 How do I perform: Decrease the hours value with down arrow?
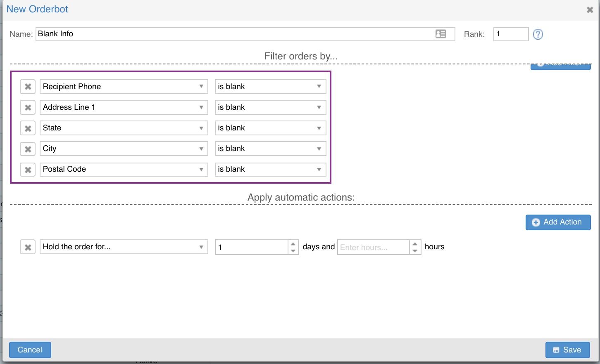415,251
